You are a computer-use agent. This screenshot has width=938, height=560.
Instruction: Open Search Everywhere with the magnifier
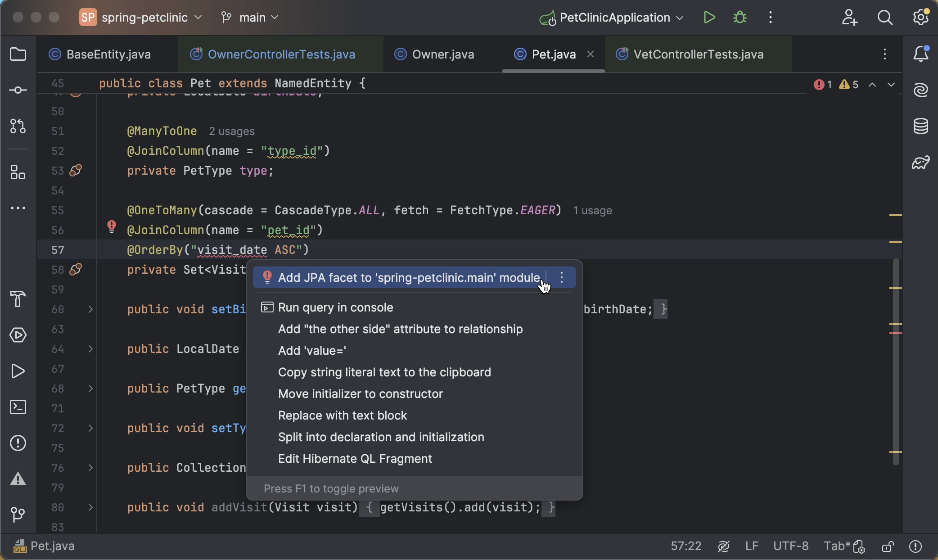coord(885,18)
